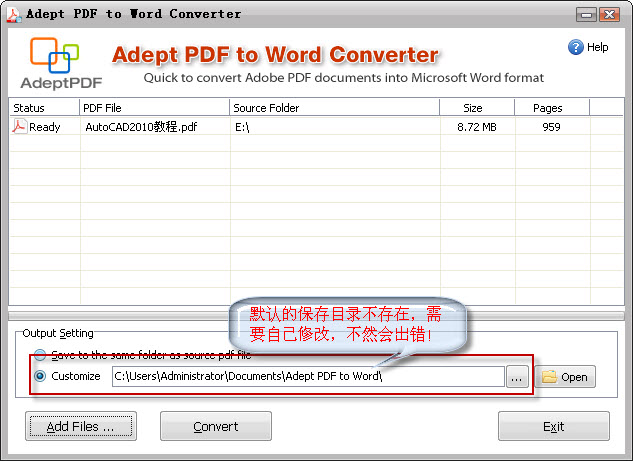
Task: Click the Exit button
Action: (x=553, y=426)
